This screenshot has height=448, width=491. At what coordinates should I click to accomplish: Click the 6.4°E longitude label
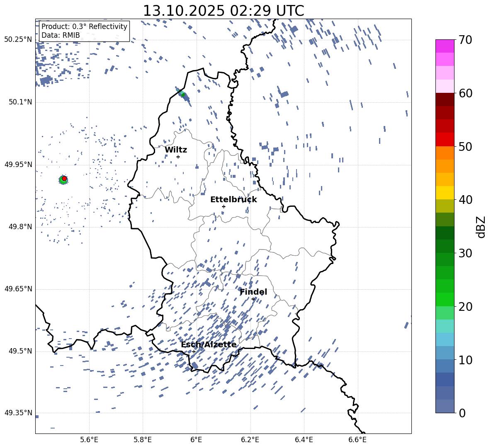pos(304,440)
